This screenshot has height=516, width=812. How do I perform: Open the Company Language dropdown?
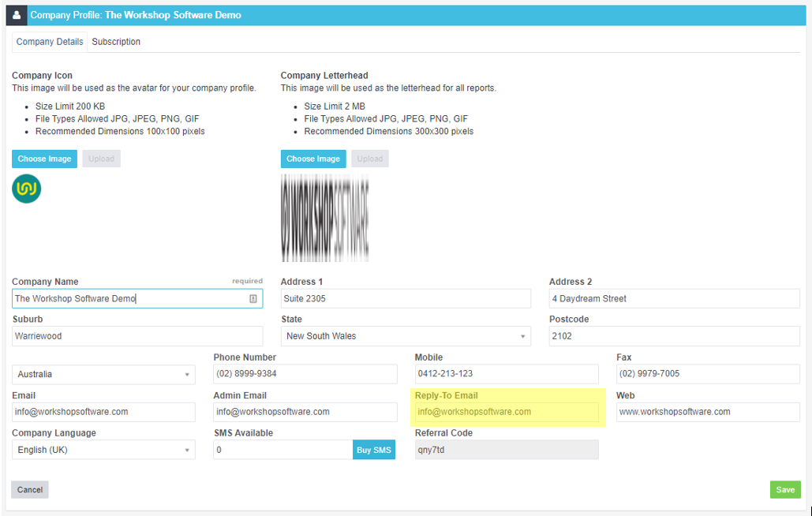coord(103,450)
